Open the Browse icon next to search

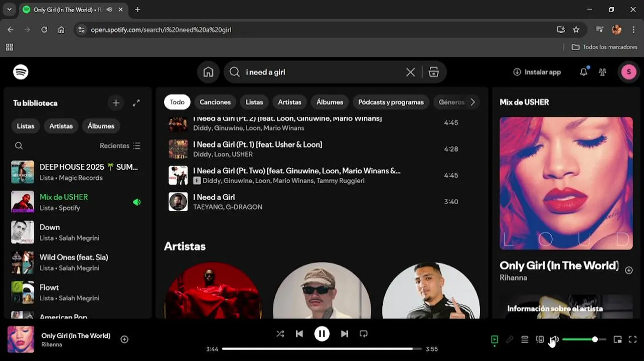click(434, 72)
